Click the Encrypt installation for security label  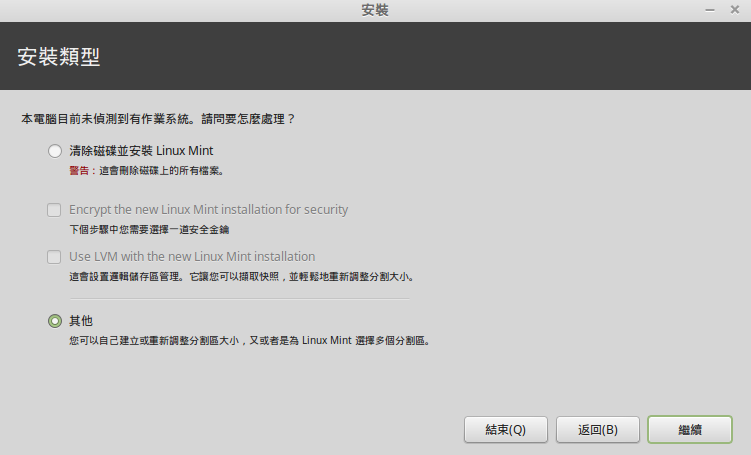tap(208, 210)
